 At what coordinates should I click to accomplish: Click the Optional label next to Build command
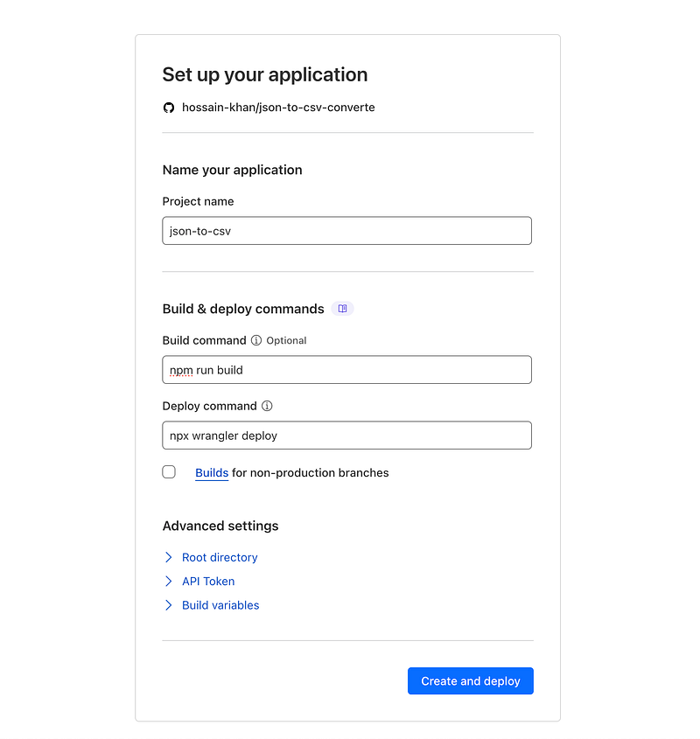286,340
